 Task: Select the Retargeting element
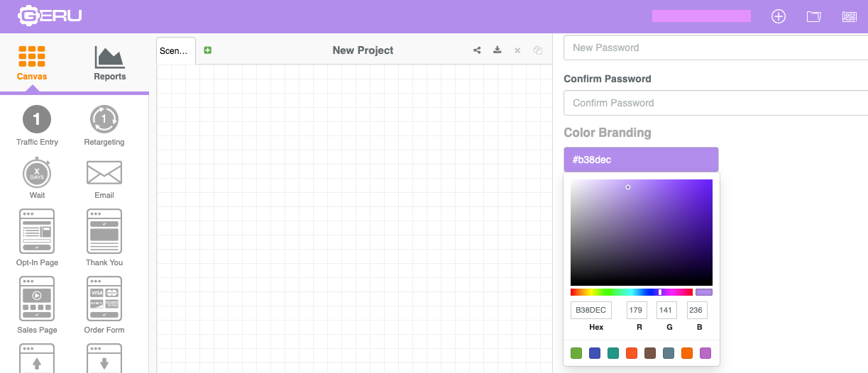[x=104, y=126]
